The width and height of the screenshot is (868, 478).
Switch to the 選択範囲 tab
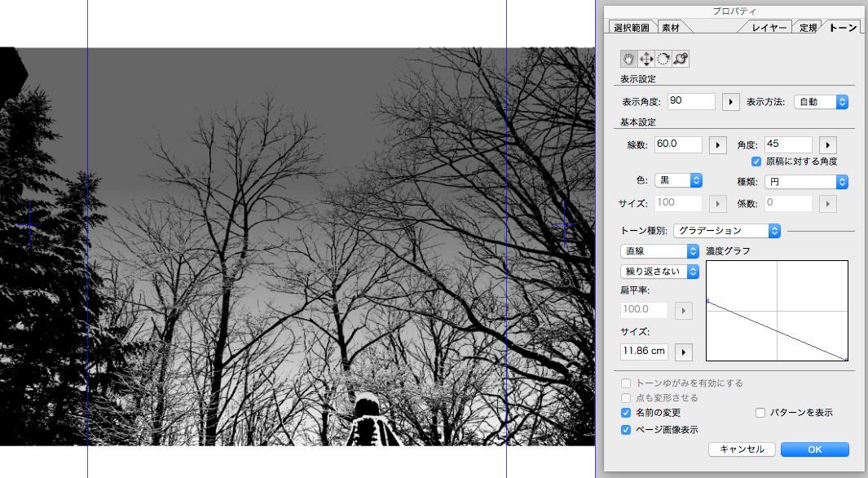[x=632, y=28]
